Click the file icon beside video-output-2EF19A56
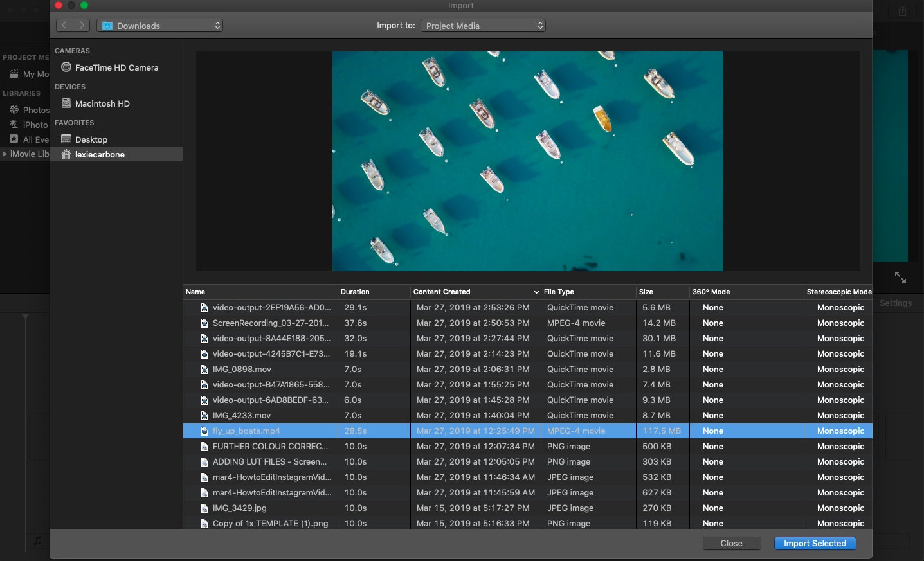This screenshot has height=561, width=924. [204, 308]
